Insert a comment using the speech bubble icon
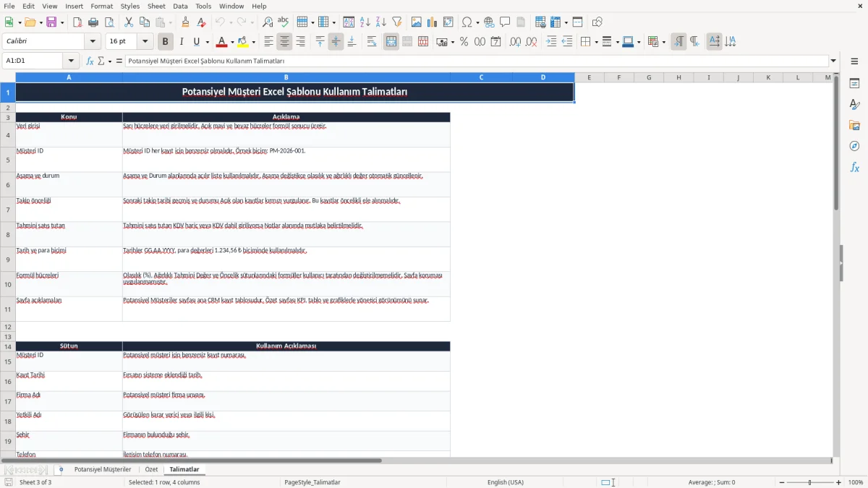The height and width of the screenshot is (488, 868). [x=505, y=22]
